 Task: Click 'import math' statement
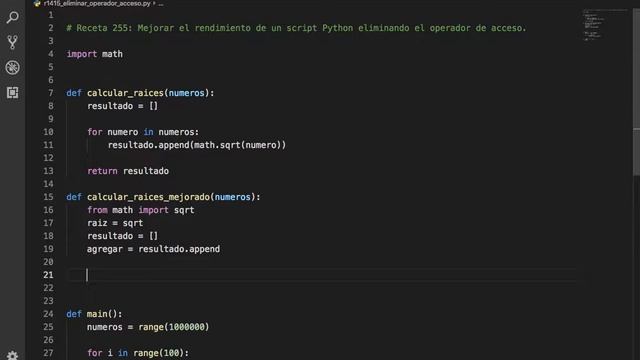click(94, 54)
